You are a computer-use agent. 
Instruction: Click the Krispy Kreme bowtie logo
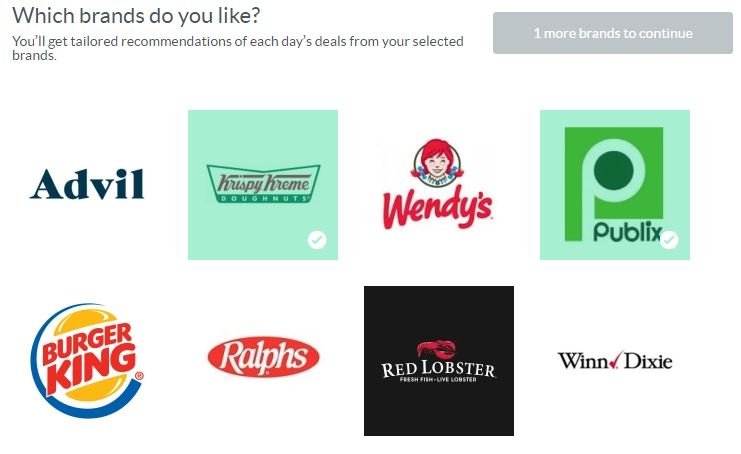[x=263, y=184]
